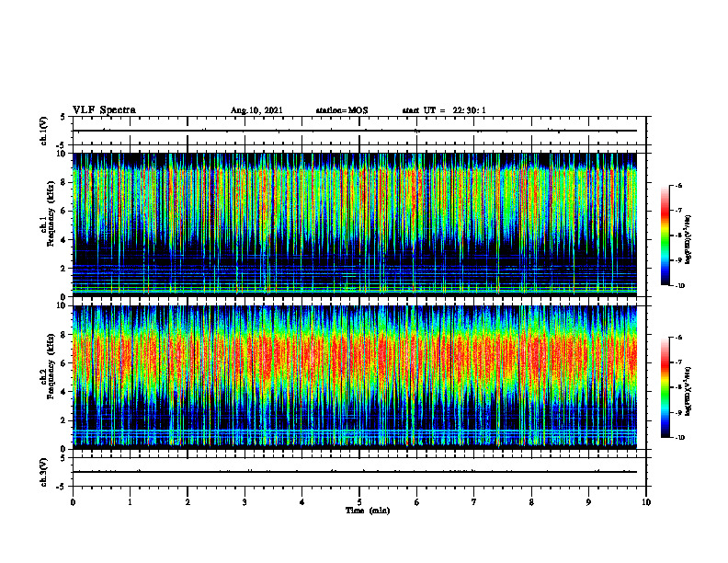Click the "ch.3(V)" waveform axis label

pos(44,472)
